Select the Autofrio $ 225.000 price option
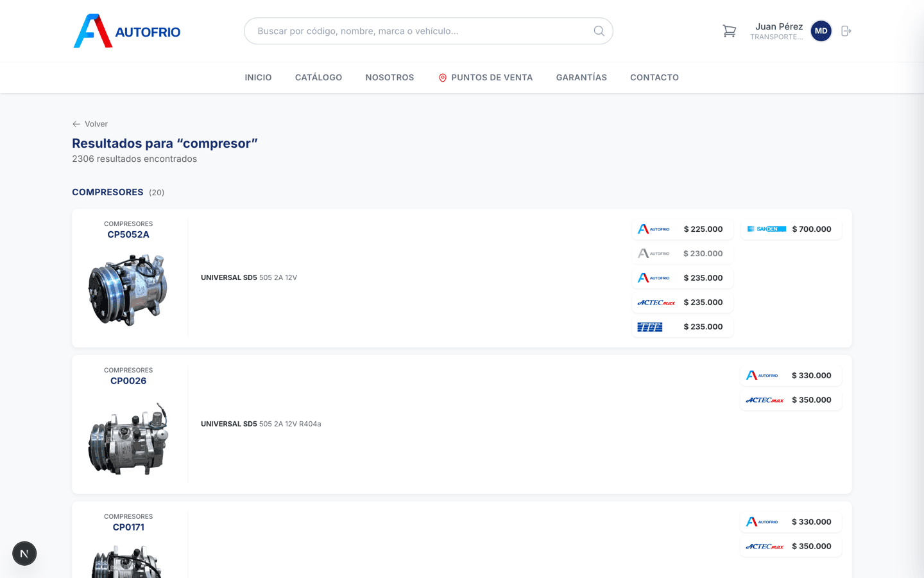This screenshot has width=924, height=578. (x=682, y=229)
